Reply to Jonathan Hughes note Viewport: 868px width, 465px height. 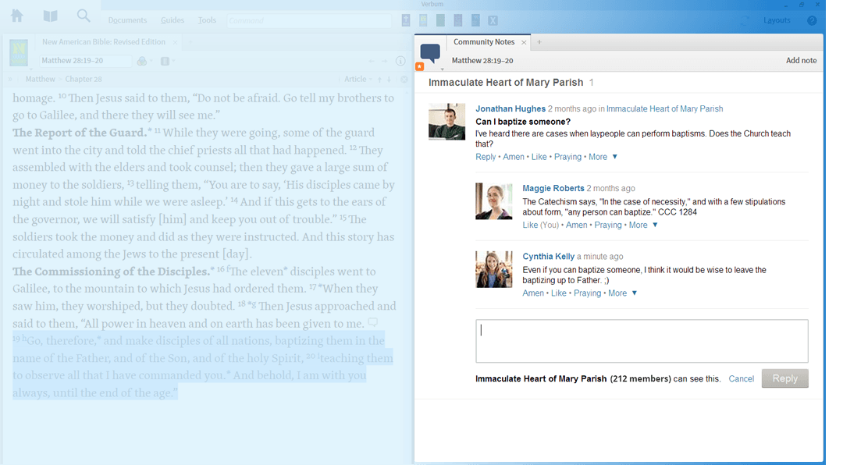tap(486, 158)
